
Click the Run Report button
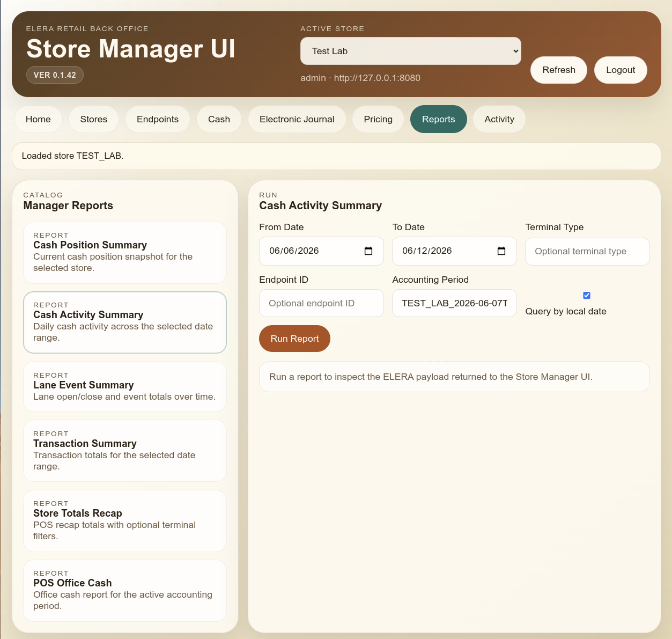[x=294, y=339]
